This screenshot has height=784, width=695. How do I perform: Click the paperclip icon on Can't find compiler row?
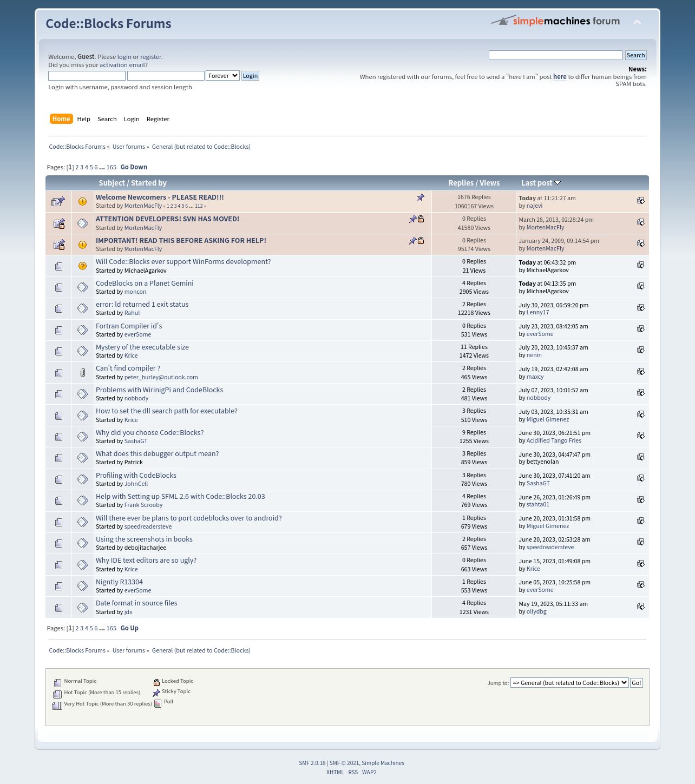coord(82,373)
